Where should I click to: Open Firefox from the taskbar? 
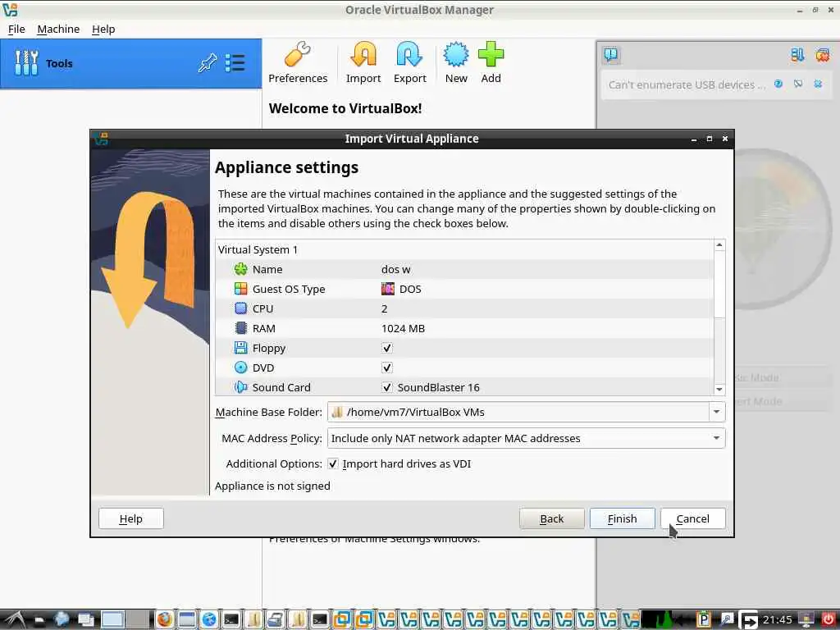(x=164, y=619)
